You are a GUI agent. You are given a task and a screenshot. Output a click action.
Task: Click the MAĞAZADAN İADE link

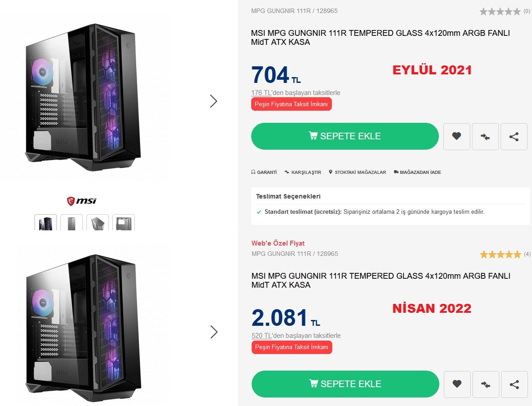point(417,172)
